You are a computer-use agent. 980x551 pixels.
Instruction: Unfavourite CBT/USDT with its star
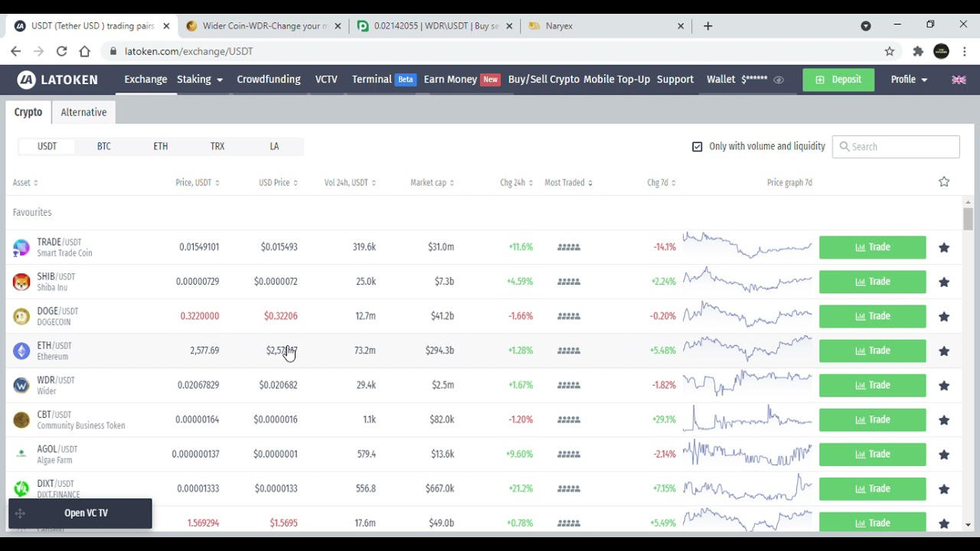[944, 419]
